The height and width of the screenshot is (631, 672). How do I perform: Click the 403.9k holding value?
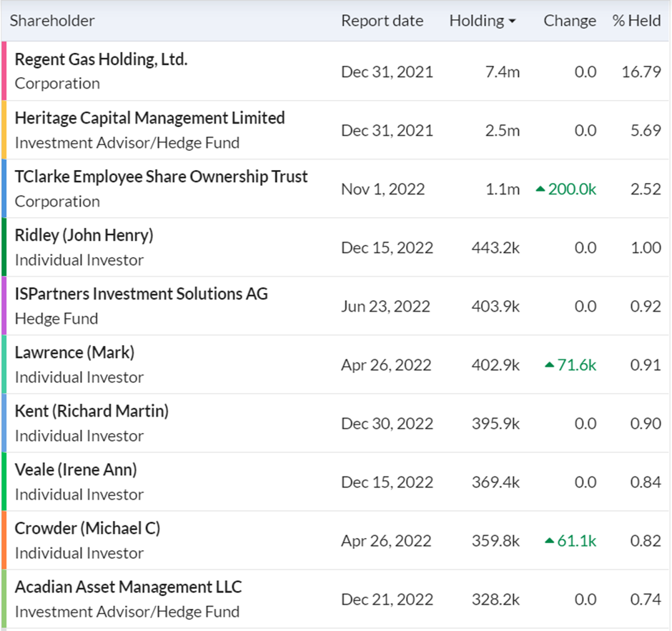click(x=495, y=307)
